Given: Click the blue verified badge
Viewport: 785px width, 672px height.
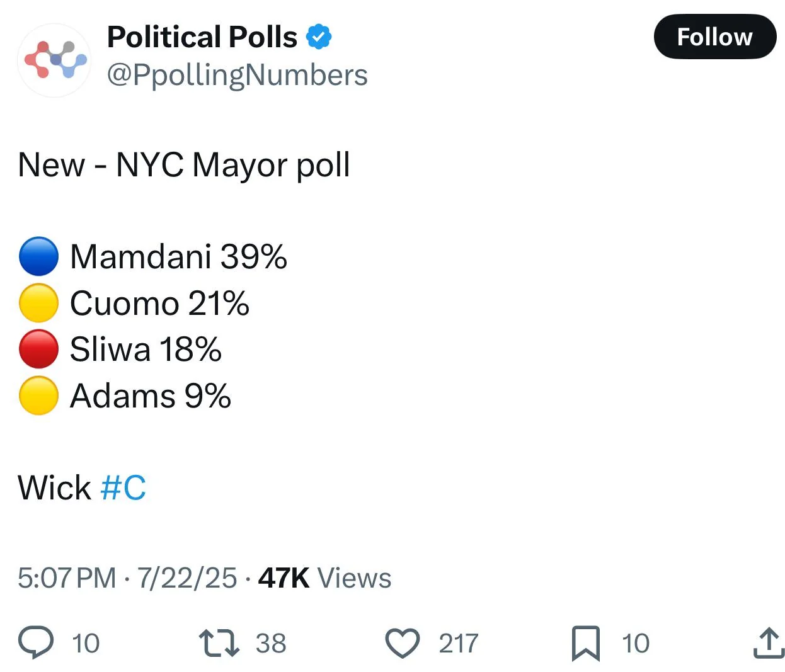Looking at the screenshot, I should (319, 37).
